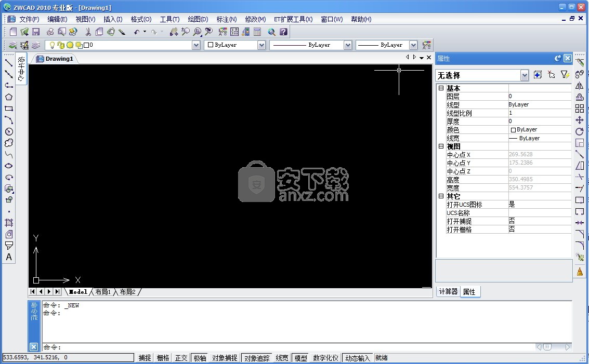Toggle 模型 model space button
Image resolution: width=589 pixels, height=364 pixels.
point(300,358)
